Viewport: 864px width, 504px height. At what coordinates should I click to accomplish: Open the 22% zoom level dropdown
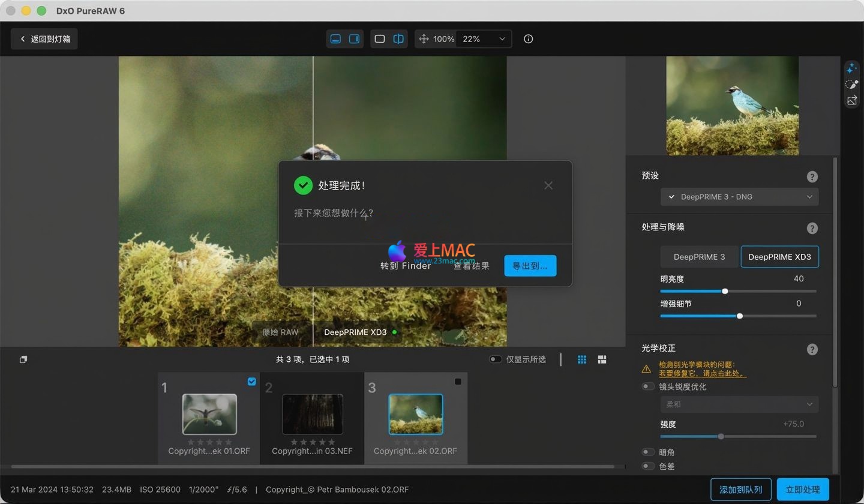click(484, 39)
